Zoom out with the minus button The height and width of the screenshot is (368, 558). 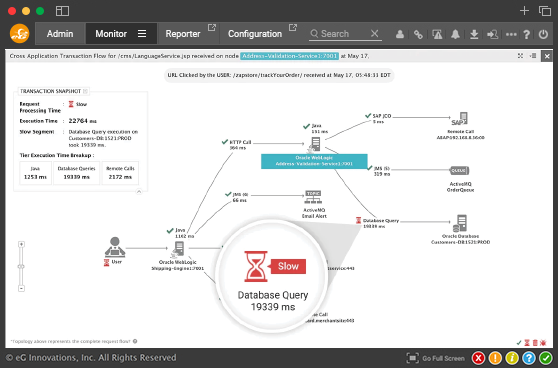point(21,288)
